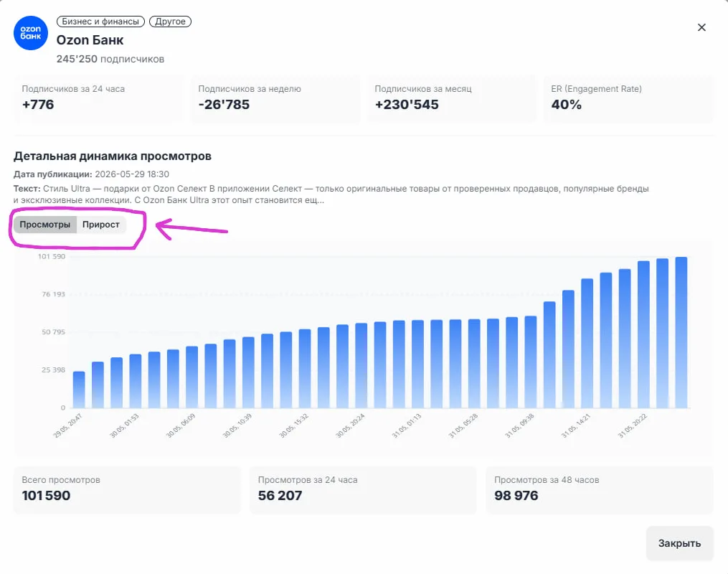The image size is (728, 574).
Task: Click the 30.05, 06:09 x-axis label
Action: click(x=181, y=425)
